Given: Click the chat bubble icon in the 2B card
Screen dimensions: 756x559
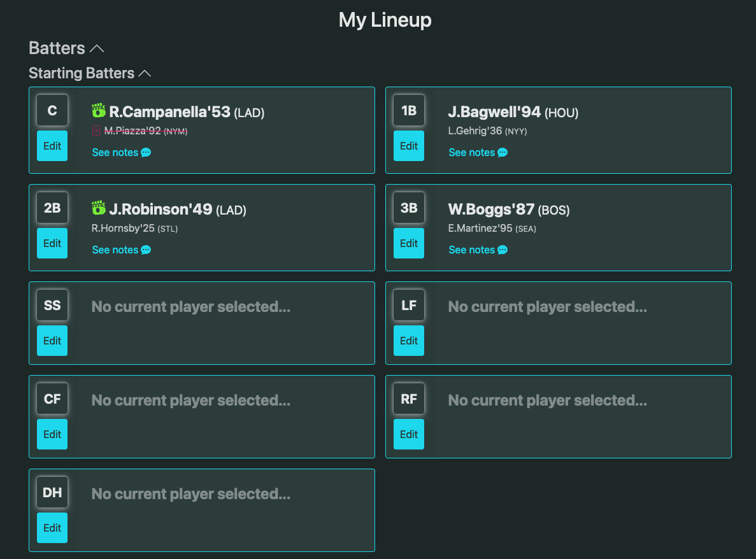Looking at the screenshot, I should click(x=146, y=250).
